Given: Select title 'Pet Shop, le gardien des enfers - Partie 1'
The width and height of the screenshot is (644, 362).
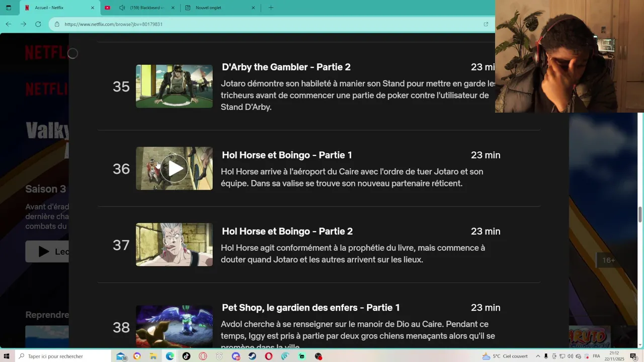Looking at the screenshot, I should pos(311,307).
